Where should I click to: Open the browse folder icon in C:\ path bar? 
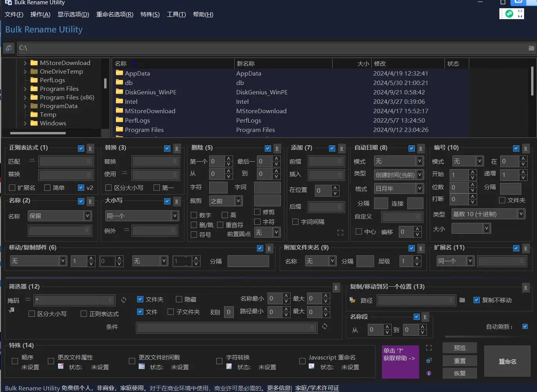point(531,48)
